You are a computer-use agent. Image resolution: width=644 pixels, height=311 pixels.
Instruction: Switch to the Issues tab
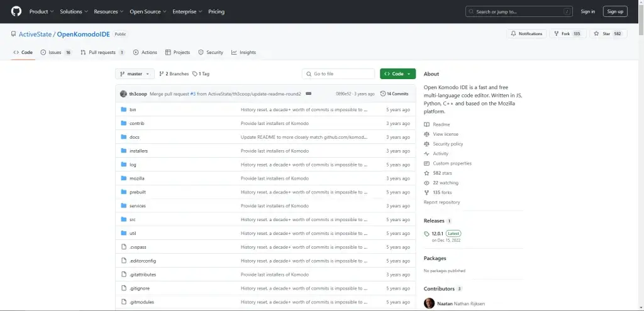click(56, 52)
